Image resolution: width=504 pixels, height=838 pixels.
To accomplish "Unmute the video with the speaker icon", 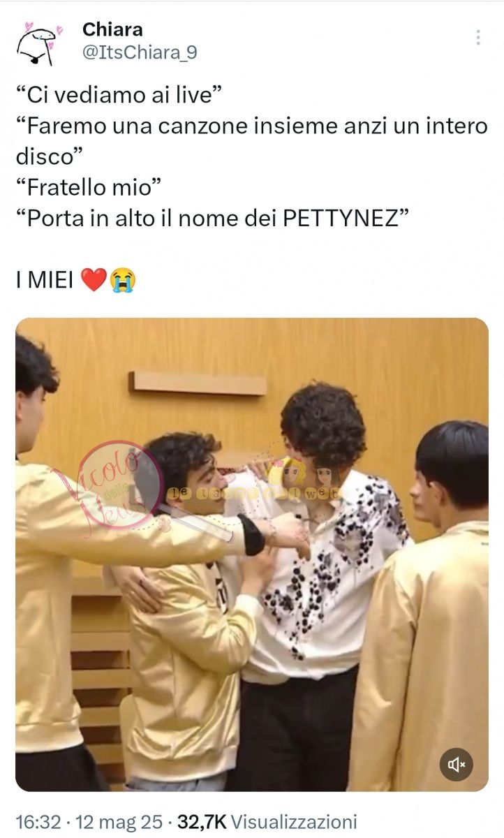I will coord(457,765).
